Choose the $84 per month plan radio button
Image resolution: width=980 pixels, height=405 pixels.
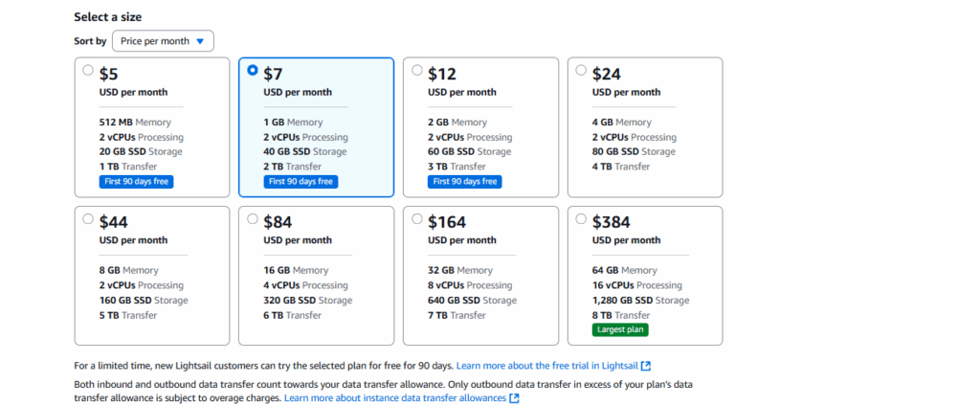[x=253, y=218]
